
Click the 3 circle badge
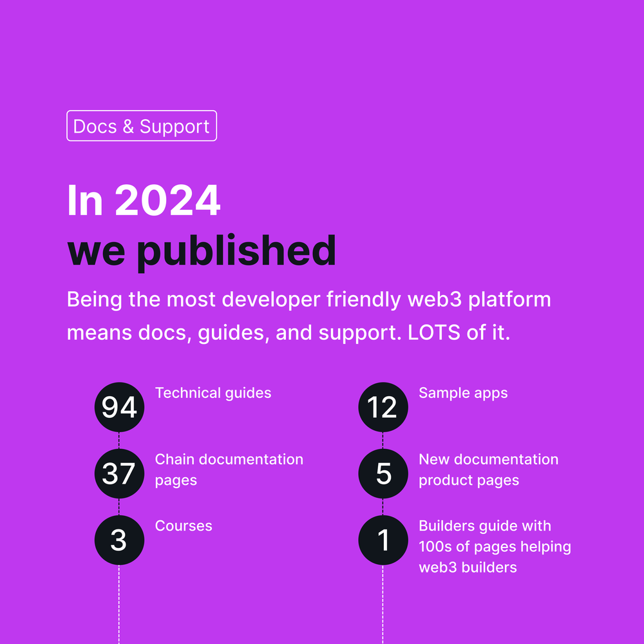(x=119, y=540)
